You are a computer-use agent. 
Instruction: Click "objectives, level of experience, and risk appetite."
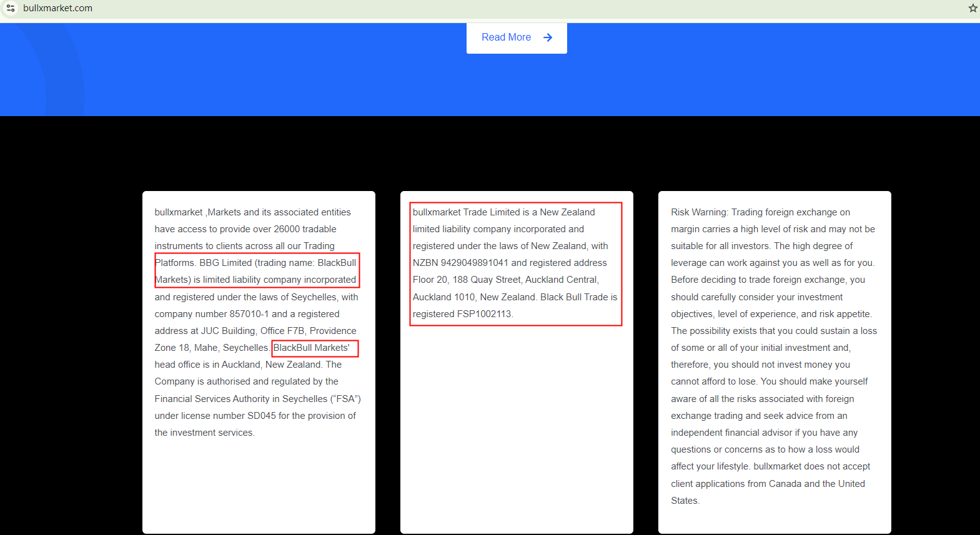pos(772,314)
